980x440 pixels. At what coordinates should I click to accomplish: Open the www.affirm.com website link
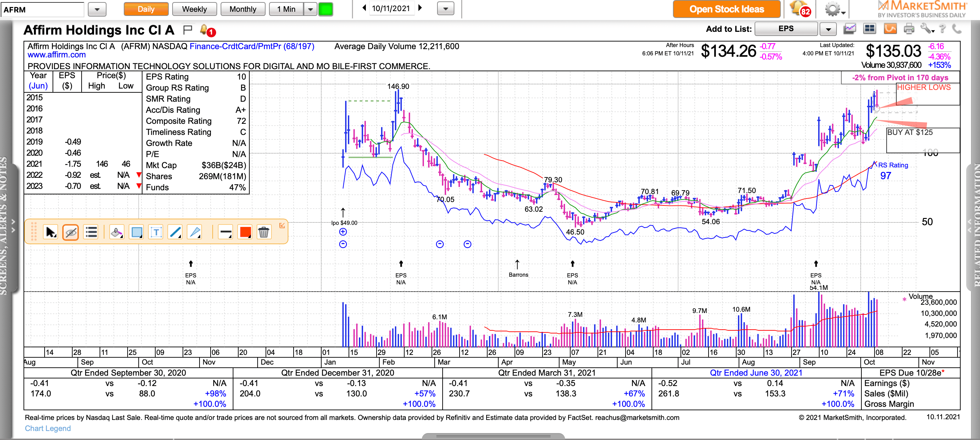pyautogui.click(x=57, y=55)
